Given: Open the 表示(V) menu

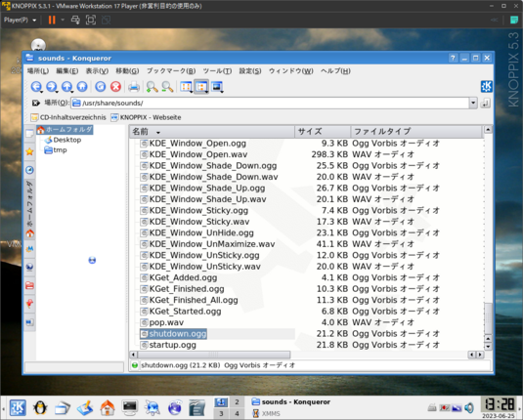Looking at the screenshot, I should coord(97,71).
